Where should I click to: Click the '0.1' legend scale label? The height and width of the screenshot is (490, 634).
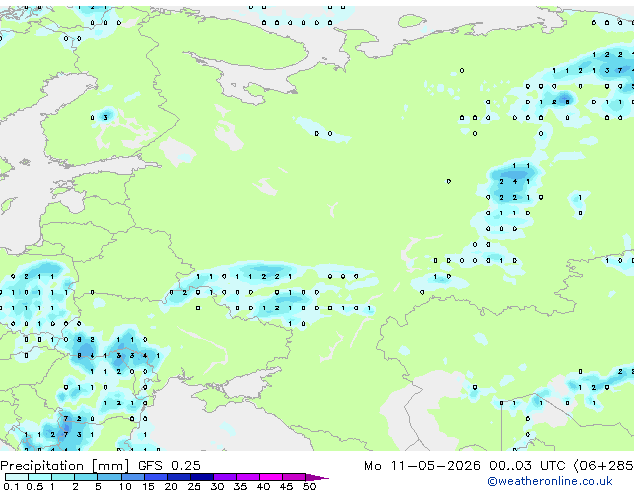point(12,486)
